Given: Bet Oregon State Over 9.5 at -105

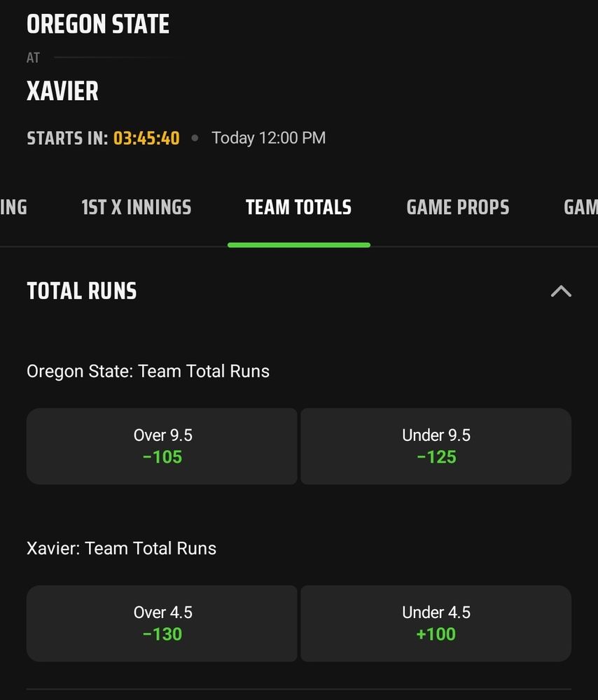Looking at the screenshot, I should point(162,446).
